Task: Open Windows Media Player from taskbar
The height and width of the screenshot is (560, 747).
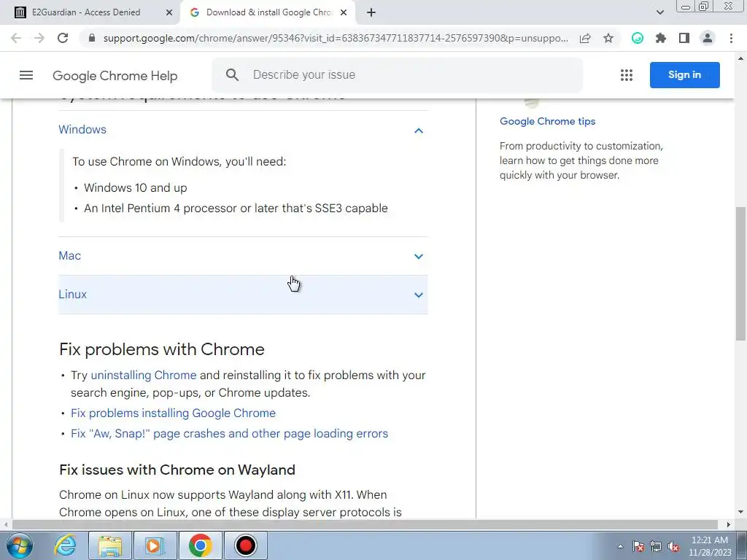Action: click(x=154, y=545)
